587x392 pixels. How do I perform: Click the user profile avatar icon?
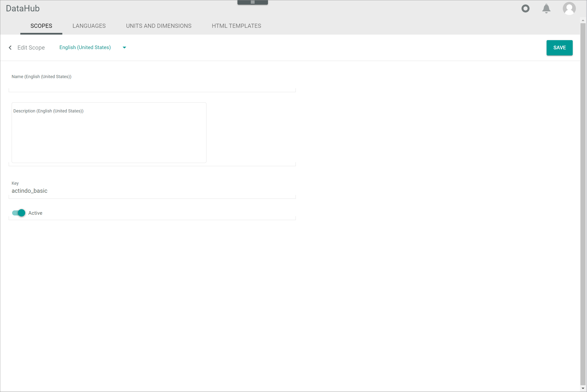coord(569,8)
